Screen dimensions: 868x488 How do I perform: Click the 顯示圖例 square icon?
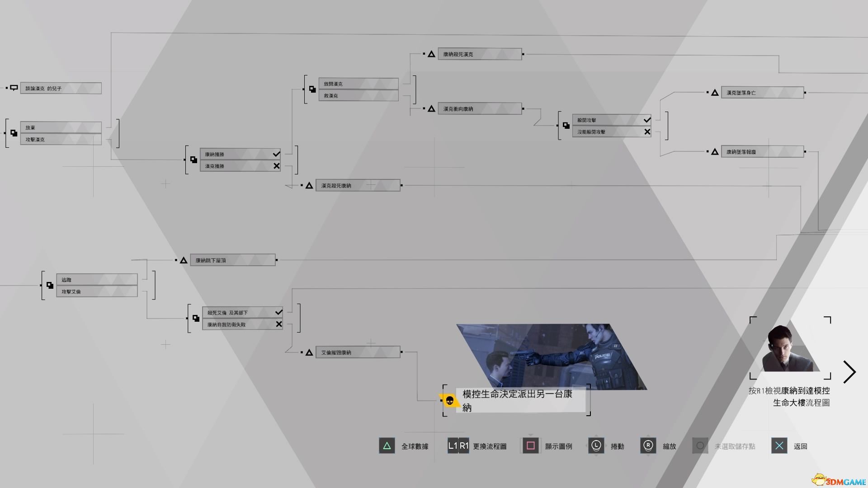[530, 446]
